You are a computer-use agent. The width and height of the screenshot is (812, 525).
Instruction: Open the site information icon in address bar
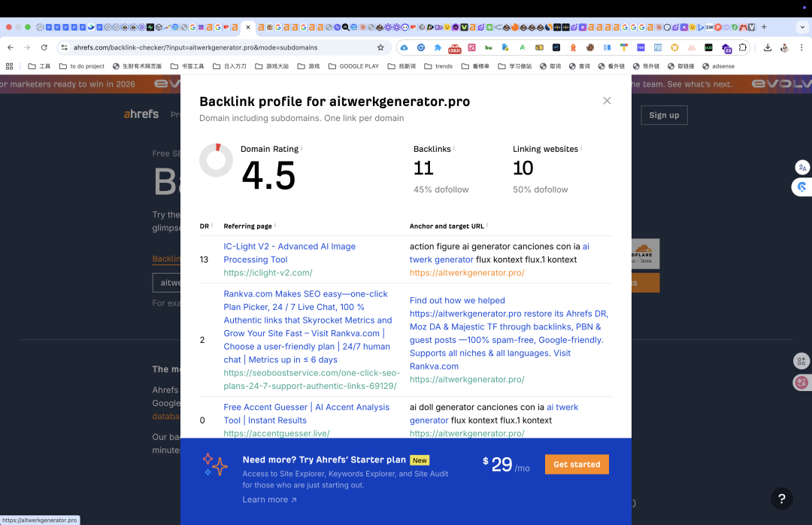click(x=64, y=47)
